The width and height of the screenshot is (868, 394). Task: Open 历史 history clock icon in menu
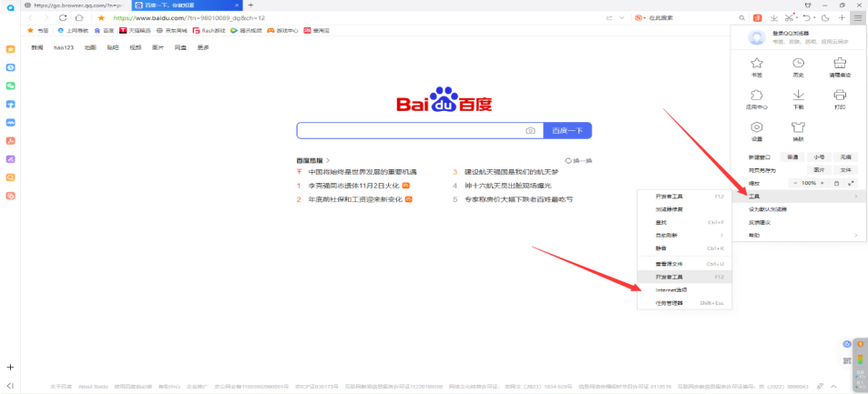(x=798, y=67)
